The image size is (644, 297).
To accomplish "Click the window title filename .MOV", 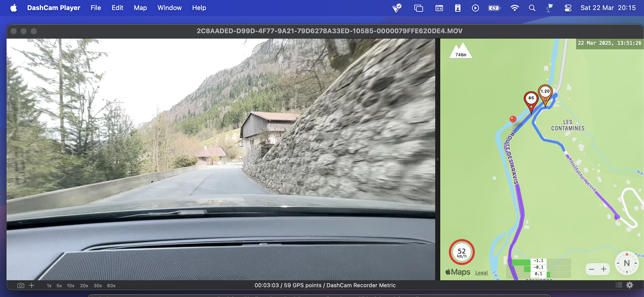I will (330, 31).
